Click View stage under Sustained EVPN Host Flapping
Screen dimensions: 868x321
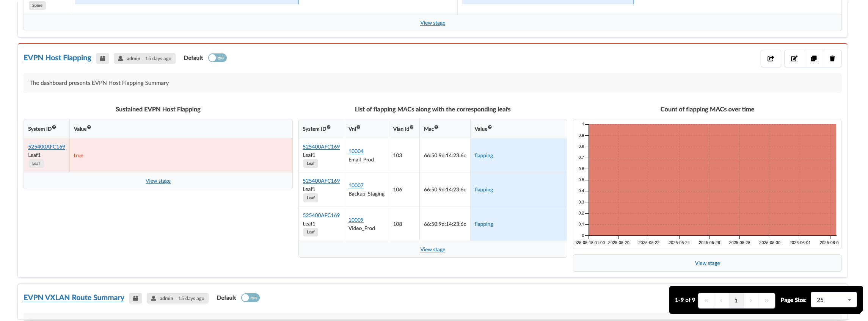tap(158, 181)
